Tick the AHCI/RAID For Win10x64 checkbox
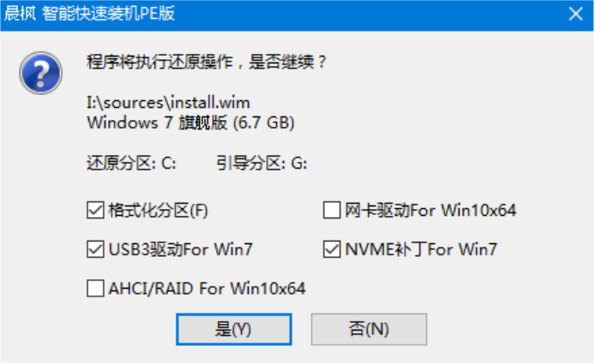This screenshot has width=595, height=364. pyautogui.click(x=95, y=289)
